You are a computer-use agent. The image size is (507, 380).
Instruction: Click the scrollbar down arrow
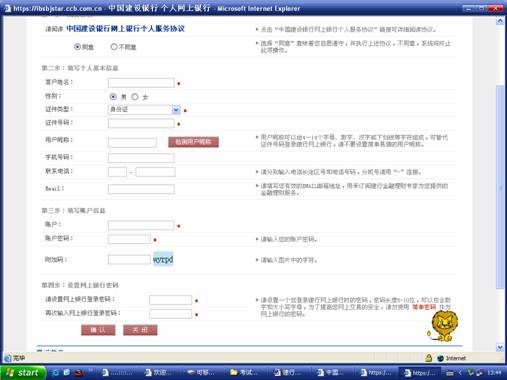coord(500,348)
